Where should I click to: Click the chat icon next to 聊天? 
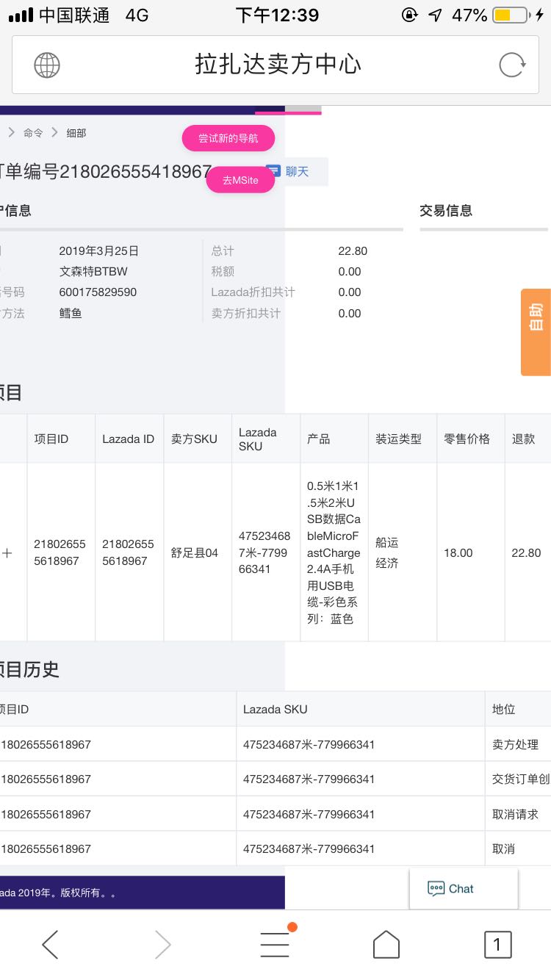coord(273,171)
